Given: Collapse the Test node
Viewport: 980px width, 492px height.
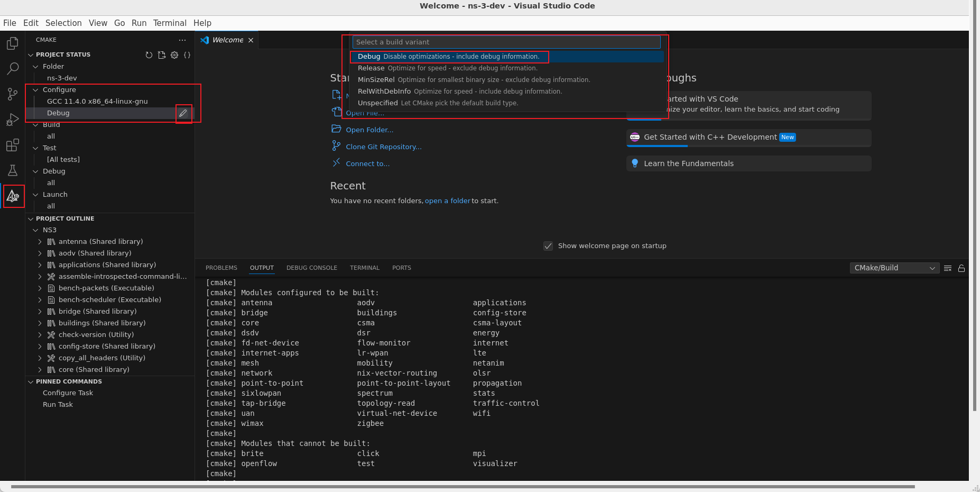Looking at the screenshot, I should click(x=36, y=148).
